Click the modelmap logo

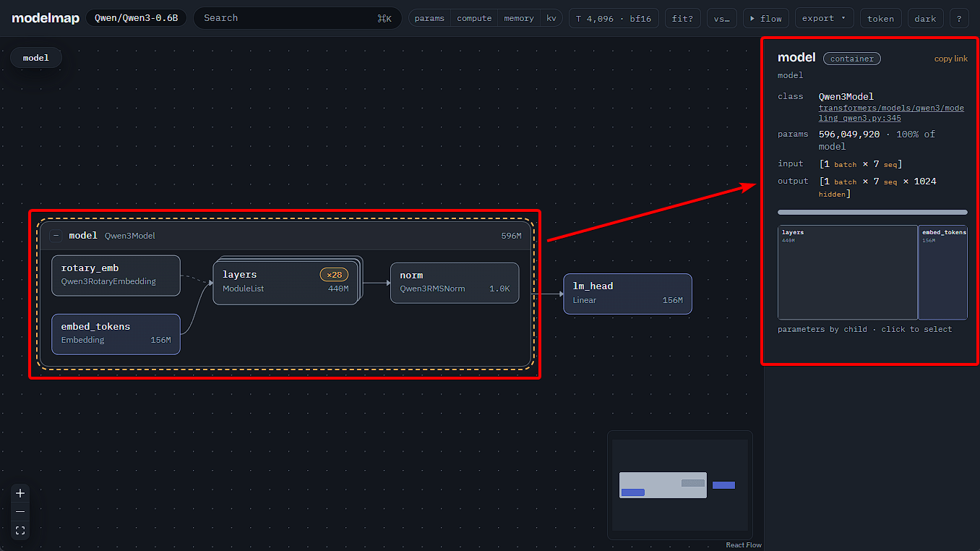(44, 18)
